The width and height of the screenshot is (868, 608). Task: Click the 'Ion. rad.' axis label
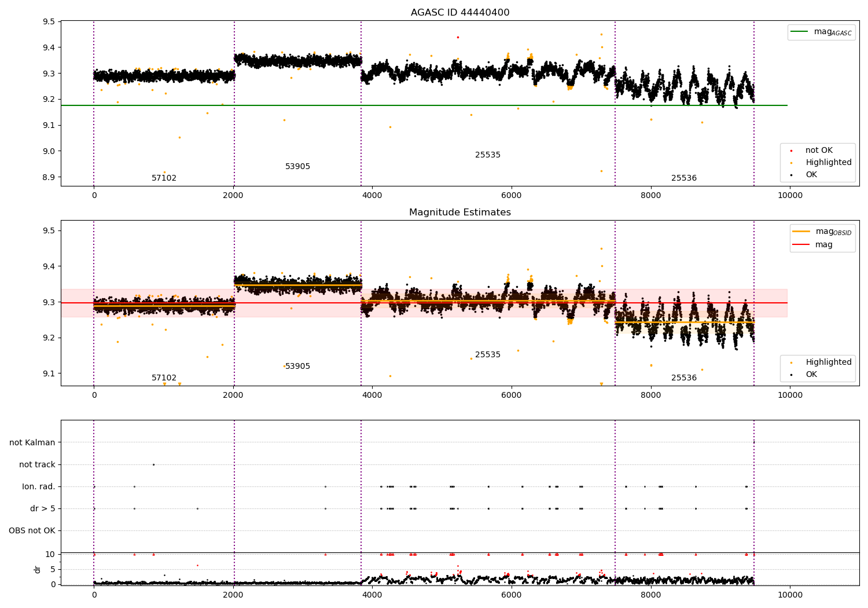click(x=39, y=487)
